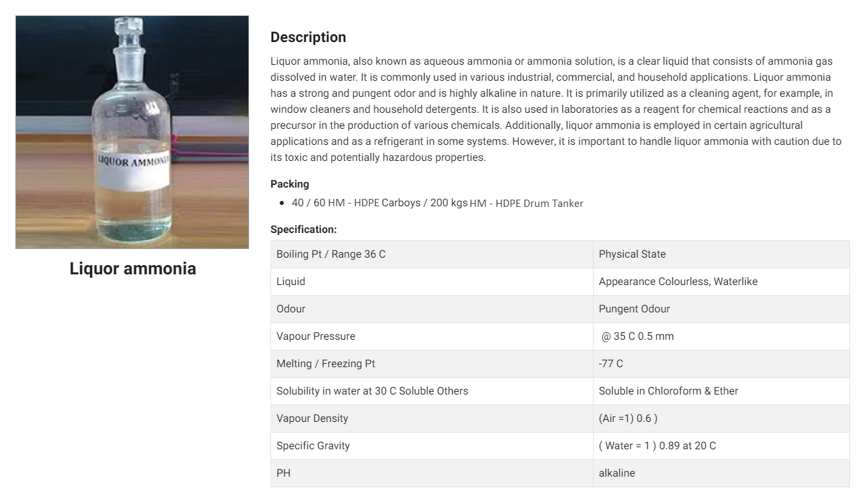
Task: Click the HDPE Carboys packing bullet text
Action: [x=437, y=203]
